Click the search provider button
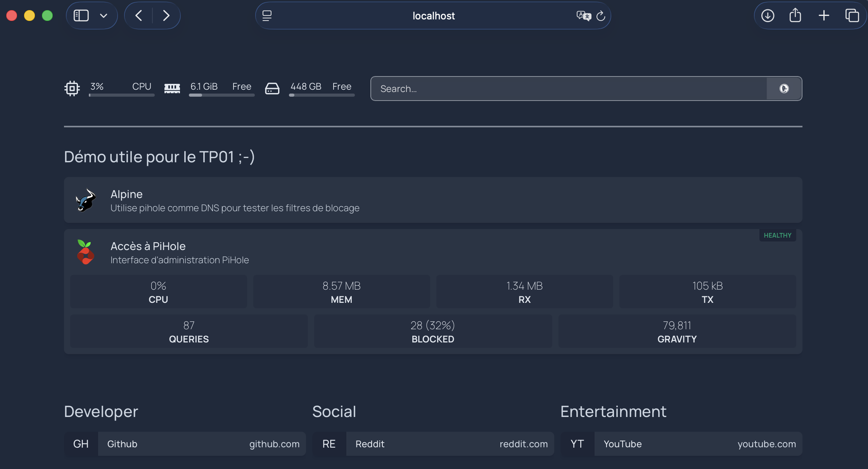This screenshot has height=469, width=868. [x=784, y=89]
